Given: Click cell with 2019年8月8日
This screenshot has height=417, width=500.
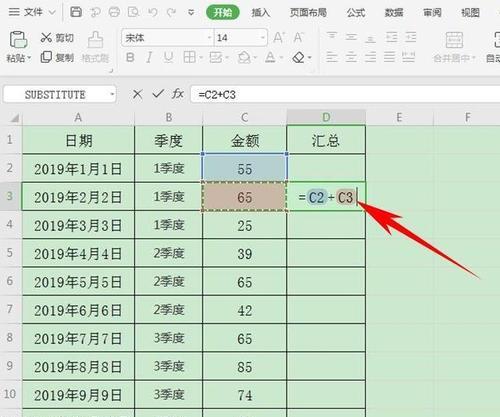Looking at the screenshot, I should click(x=78, y=367).
